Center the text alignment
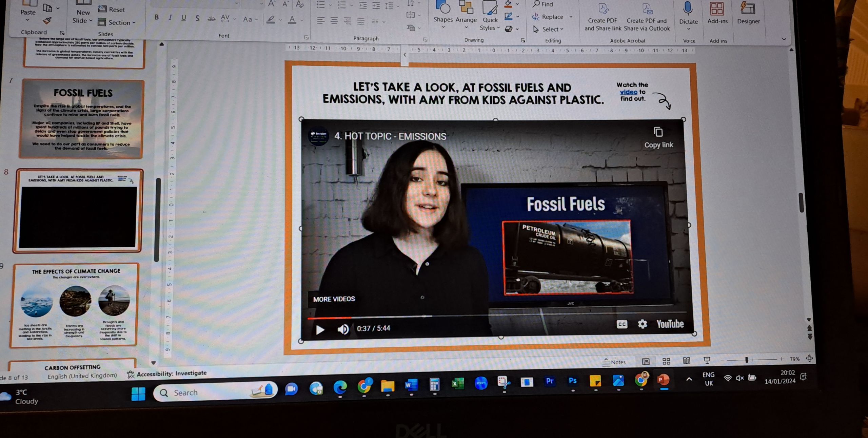Viewport: 868px width, 438px height. [x=334, y=21]
